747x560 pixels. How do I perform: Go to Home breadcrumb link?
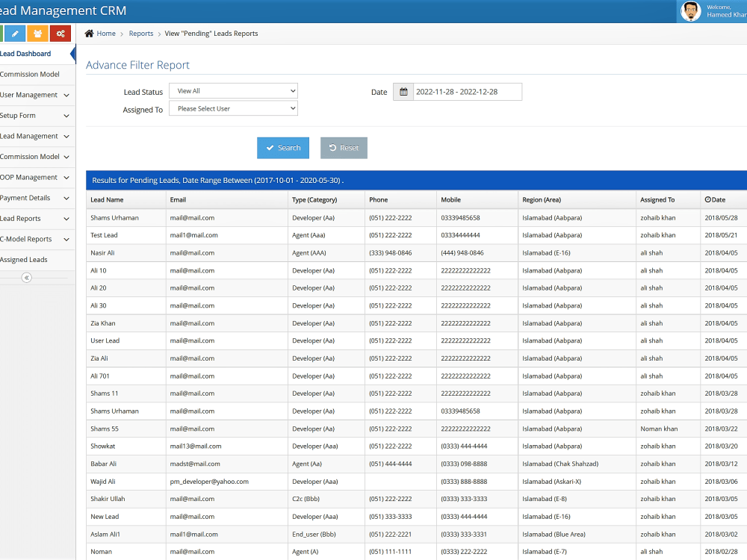(106, 34)
